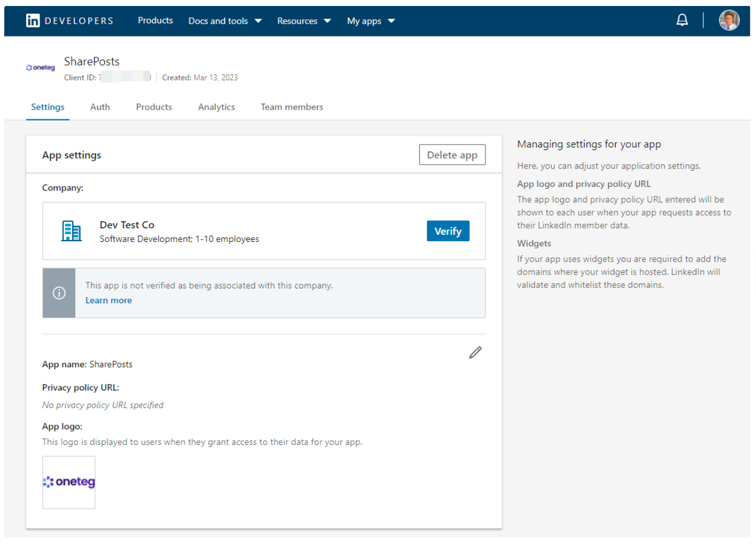The width and height of the screenshot is (756, 547).
Task: Click the info icon in verification notice
Action: 59,293
